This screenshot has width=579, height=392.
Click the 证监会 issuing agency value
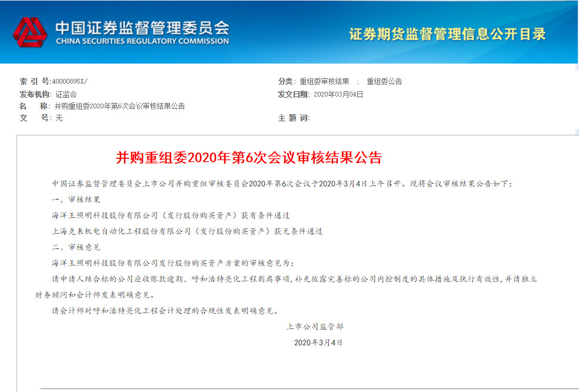point(66,94)
